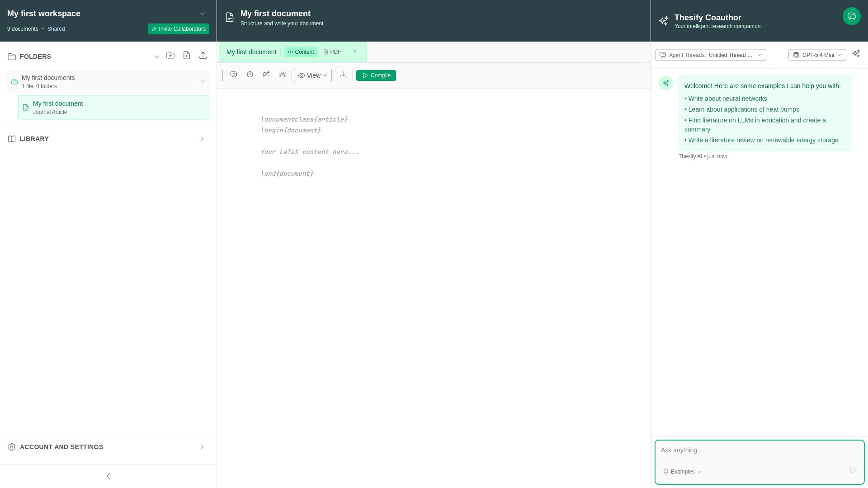Click 'Write a literature review on renewable' example

point(761,140)
